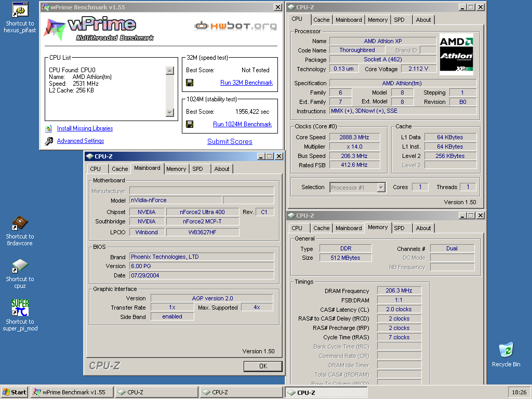Run the 1024M Benchmark
532x399 pixels.
tap(242, 124)
